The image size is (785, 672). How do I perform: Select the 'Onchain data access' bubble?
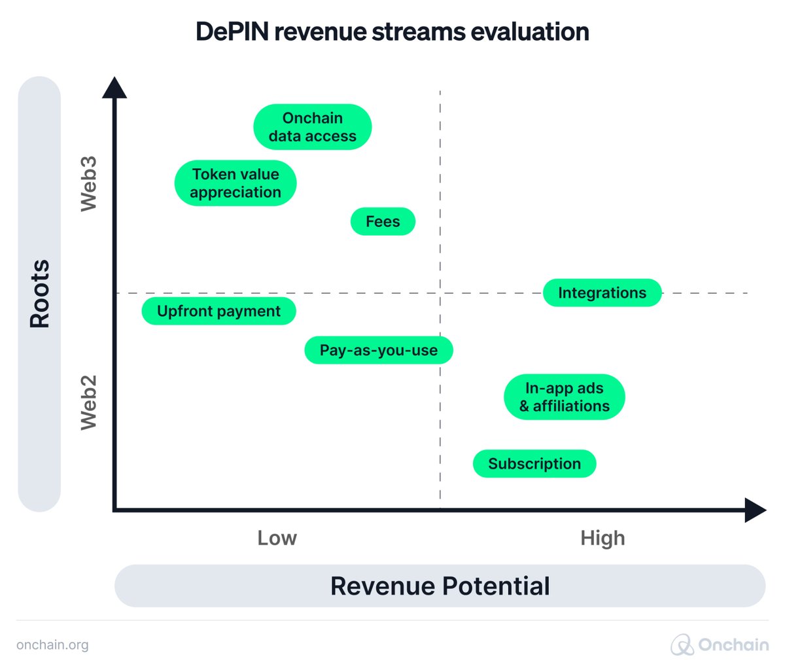coord(312,126)
